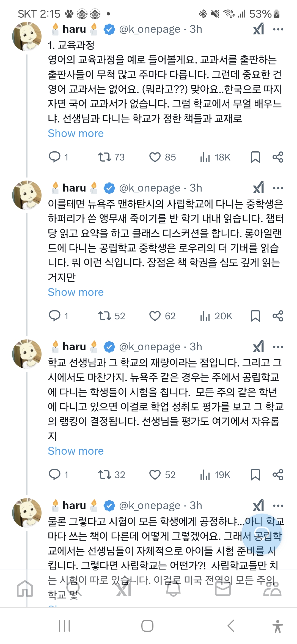Share the third tweet
Image resolution: width=297 pixels, height=644 pixels.
[278, 475]
